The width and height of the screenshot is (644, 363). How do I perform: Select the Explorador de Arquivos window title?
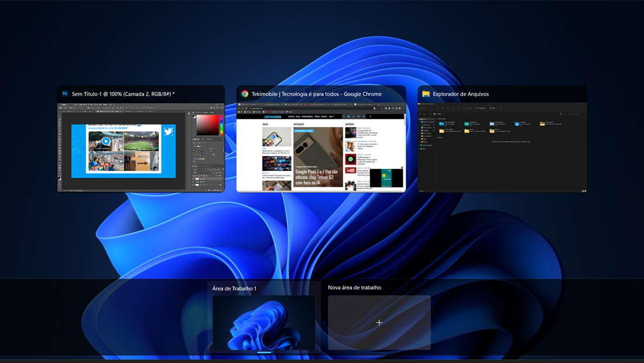click(461, 94)
